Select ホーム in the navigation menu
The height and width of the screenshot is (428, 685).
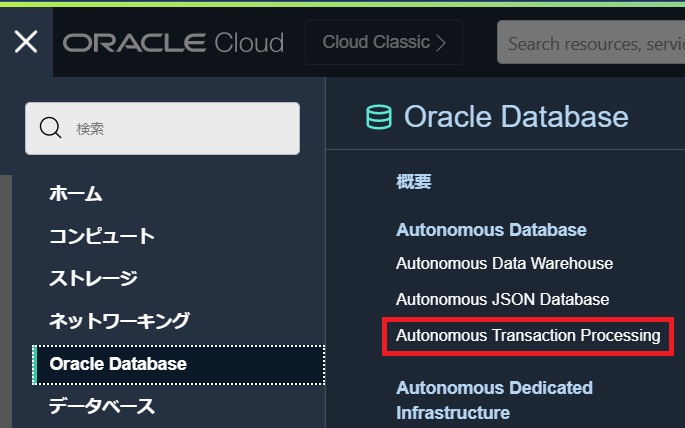76,194
